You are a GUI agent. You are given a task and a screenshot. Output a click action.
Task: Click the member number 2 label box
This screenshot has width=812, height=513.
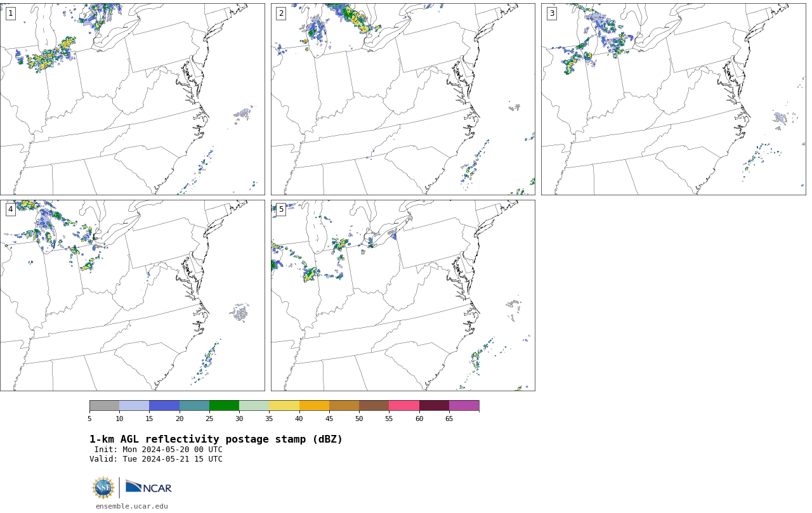click(x=281, y=13)
